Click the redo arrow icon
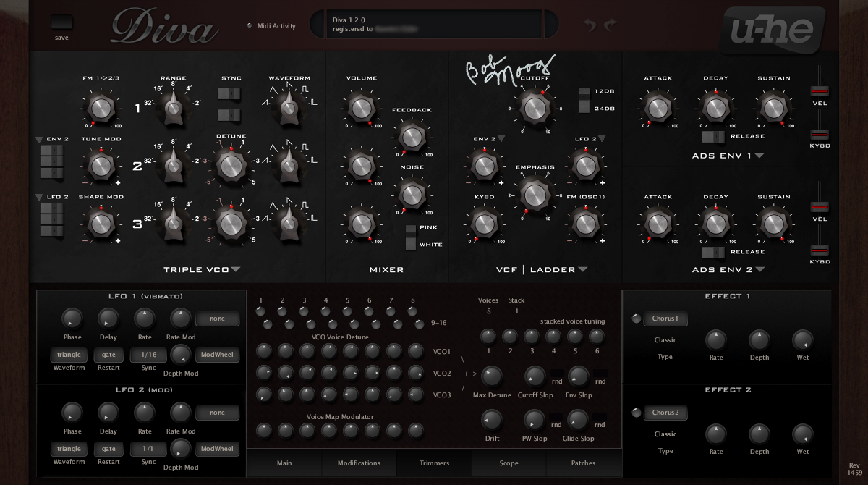 pyautogui.click(x=610, y=25)
